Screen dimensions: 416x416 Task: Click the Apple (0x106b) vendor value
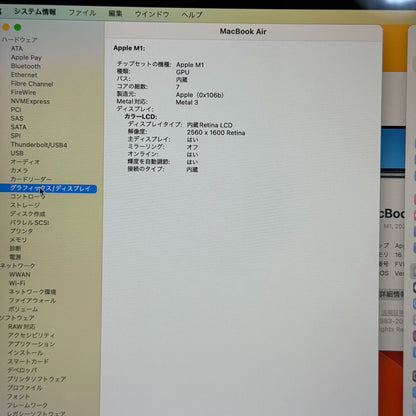click(x=200, y=95)
